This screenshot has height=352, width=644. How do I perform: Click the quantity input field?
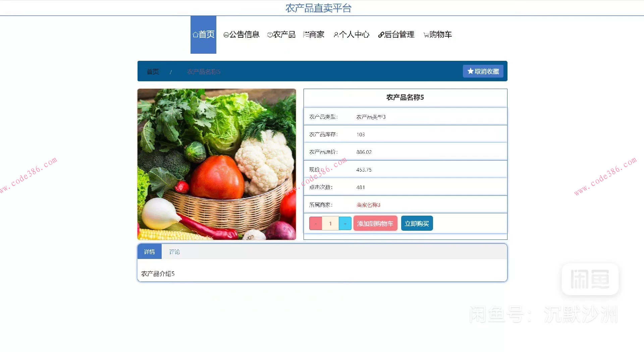(330, 223)
